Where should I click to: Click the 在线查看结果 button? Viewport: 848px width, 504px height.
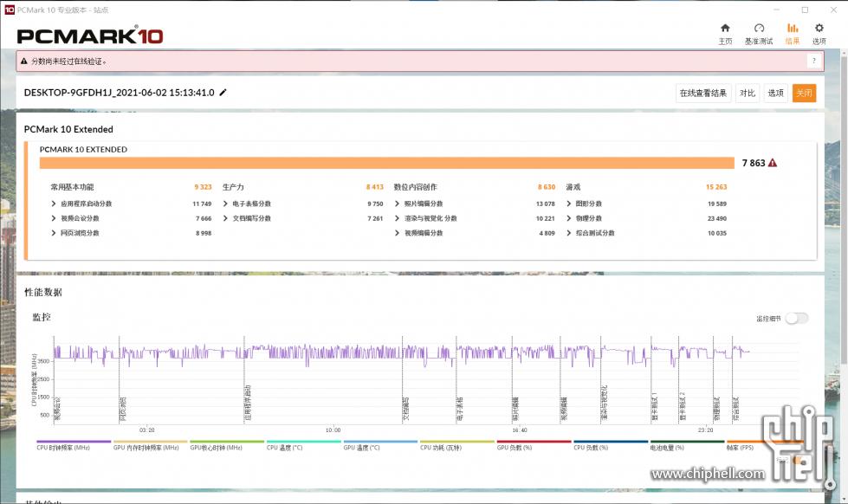(702, 94)
